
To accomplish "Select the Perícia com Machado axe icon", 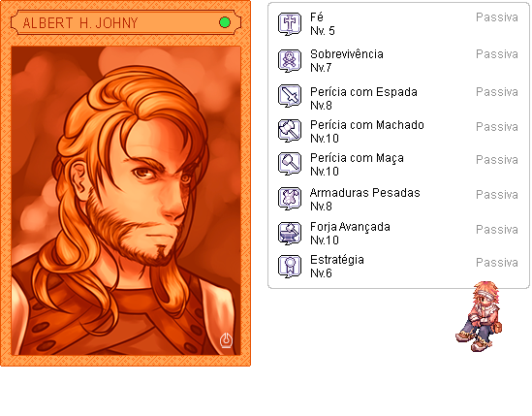I will tap(290, 131).
